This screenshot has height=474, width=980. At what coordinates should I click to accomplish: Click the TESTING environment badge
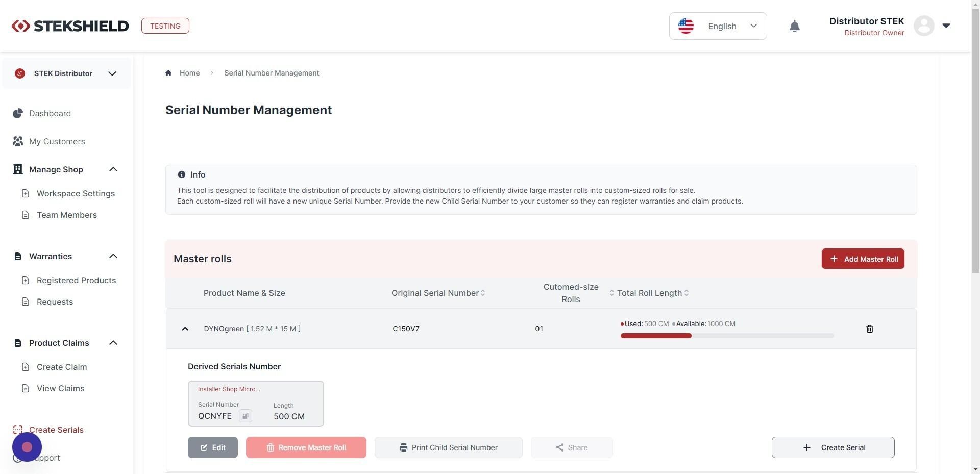pos(165,26)
